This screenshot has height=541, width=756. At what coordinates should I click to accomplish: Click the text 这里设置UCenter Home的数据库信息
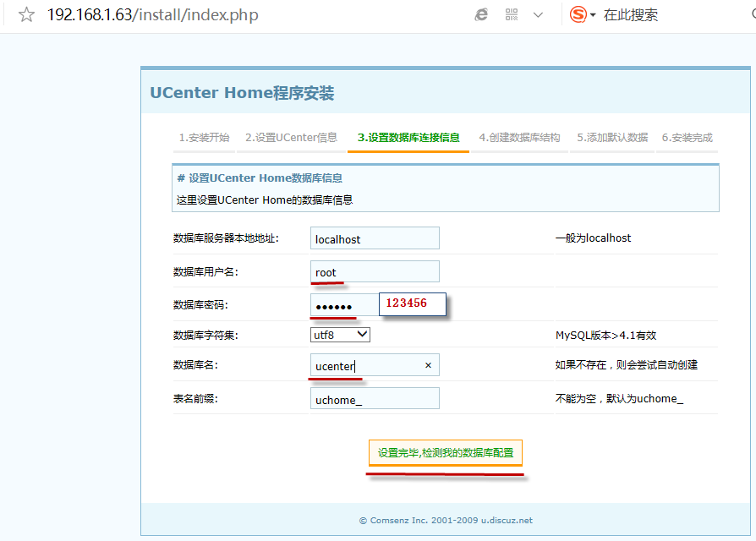pos(265,200)
